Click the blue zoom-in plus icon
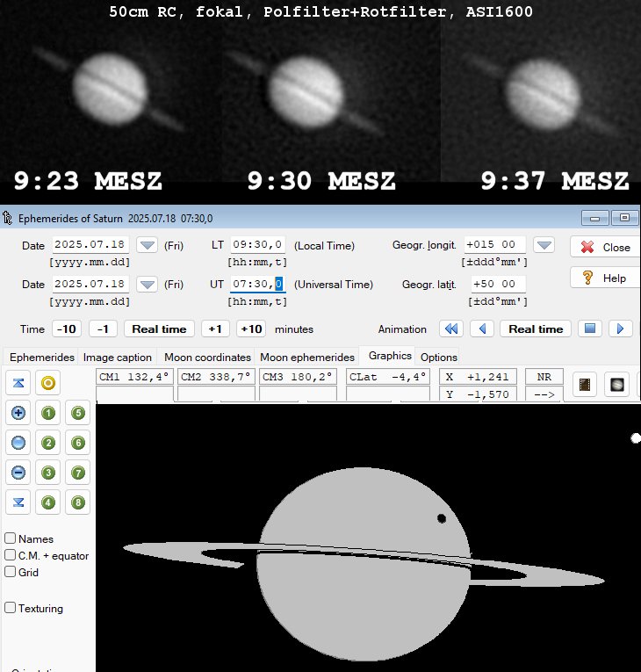641x672 pixels. [x=18, y=413]
